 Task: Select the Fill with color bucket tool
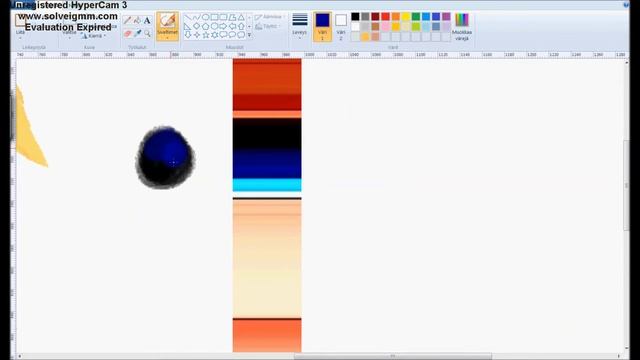(137, 20)
